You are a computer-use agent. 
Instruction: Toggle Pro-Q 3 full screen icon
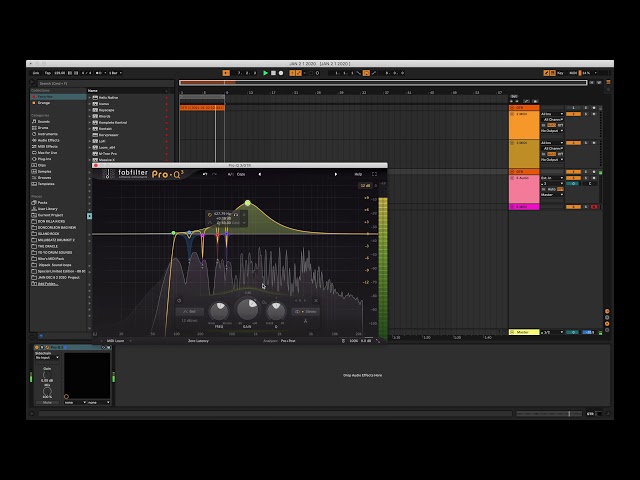click(374, 174)
